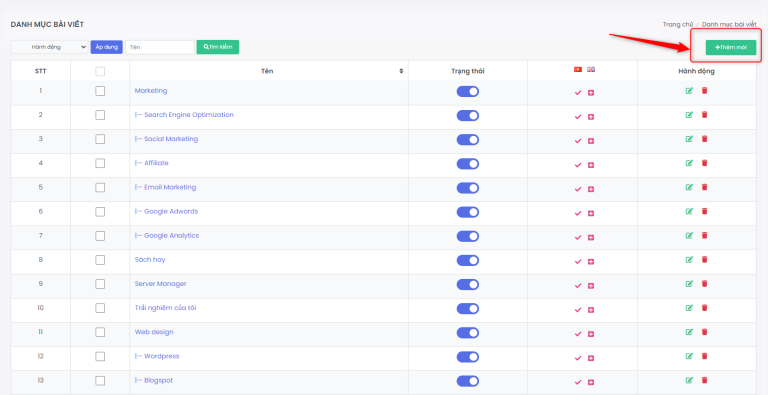Remove the Email Marketing category
This screenshot has height=395, width=768.
(704, 187)
